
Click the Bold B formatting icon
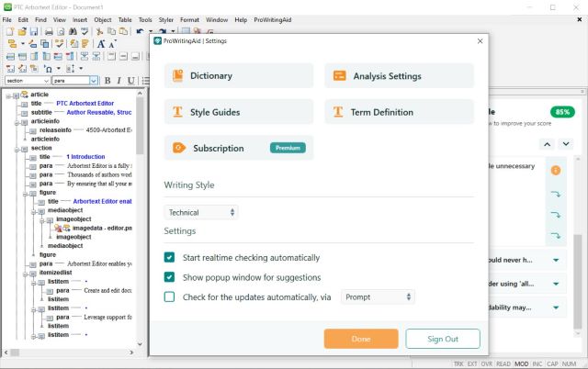[x=107, y=81]
